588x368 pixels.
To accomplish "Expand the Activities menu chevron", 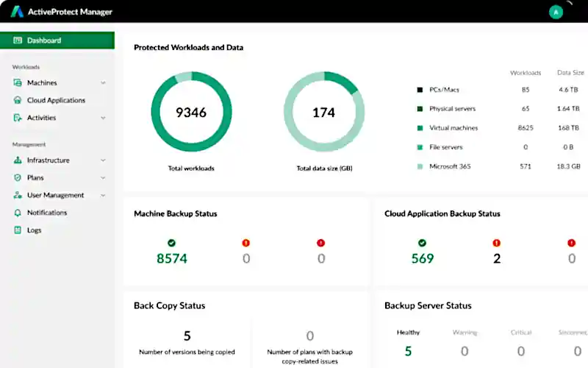I will point(103,118).
